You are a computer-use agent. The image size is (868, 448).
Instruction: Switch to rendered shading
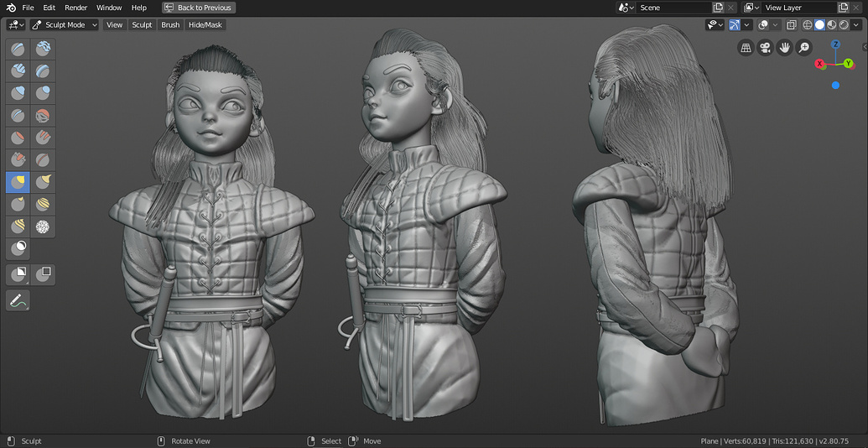click(845, 25)
